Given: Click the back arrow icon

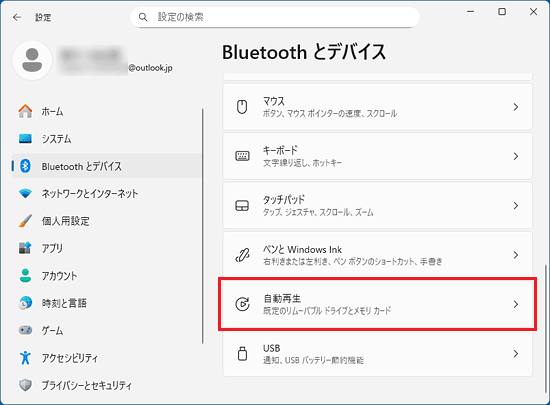Looking at the screenshot, I should [x=17, y=17].
